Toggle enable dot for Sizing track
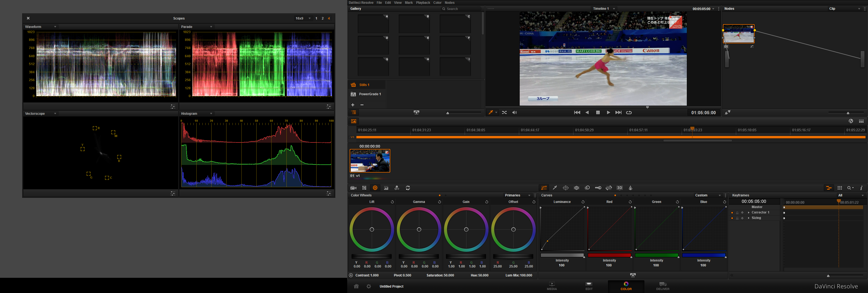868x293 pixels. (732, 218)
